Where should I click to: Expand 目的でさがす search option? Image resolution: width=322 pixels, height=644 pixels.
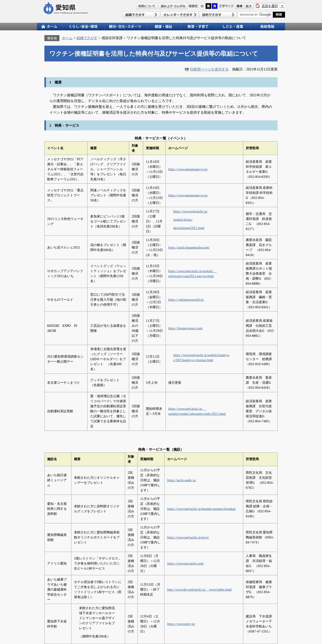(218, 15)
